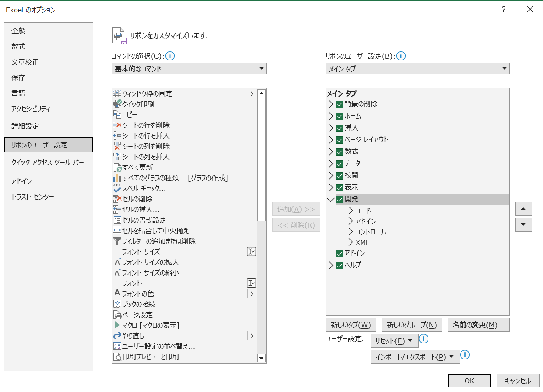Click the セルの挿入 icon

[117, 209]
